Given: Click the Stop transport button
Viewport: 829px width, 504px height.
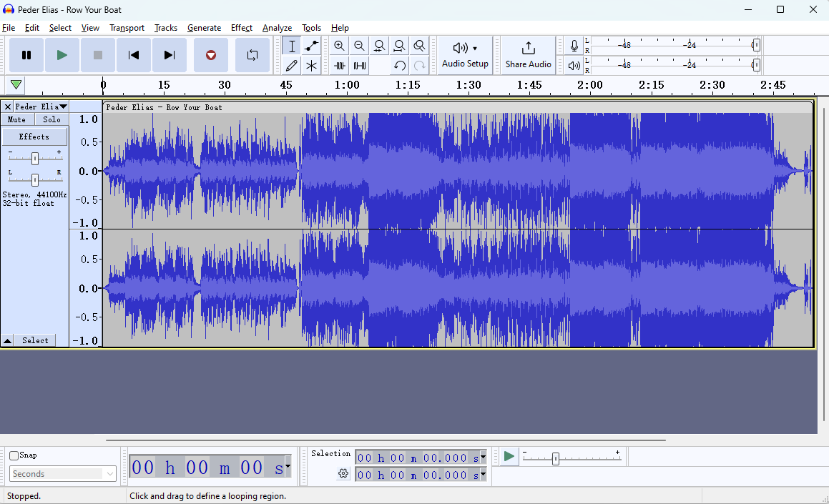Looking at the screenshot, I should click(98, 55).
